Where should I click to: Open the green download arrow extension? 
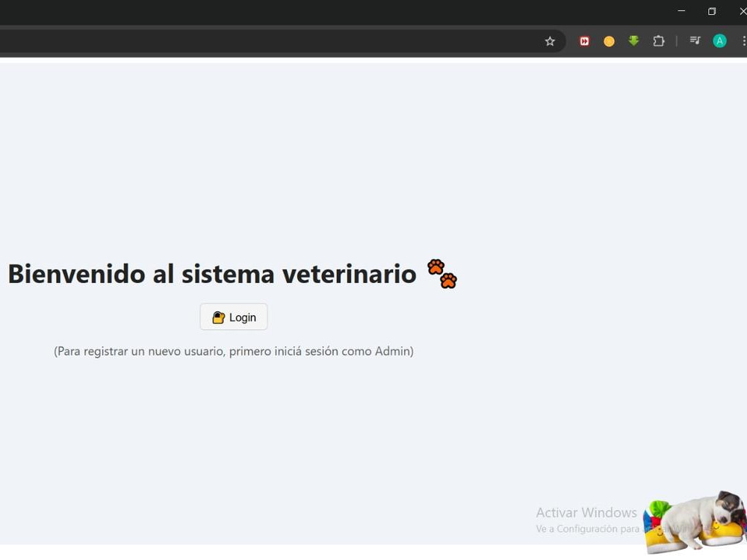[x=633, y=41]
